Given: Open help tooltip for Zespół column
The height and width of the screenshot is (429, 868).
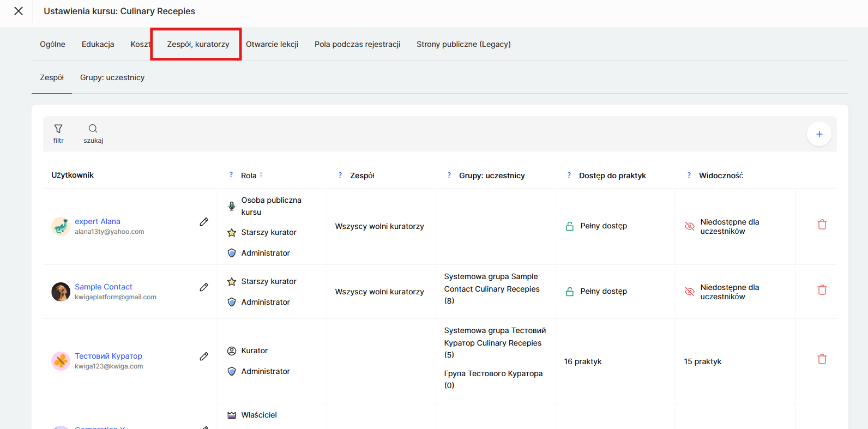Looking at the screenshot, I should click(340, 175).
